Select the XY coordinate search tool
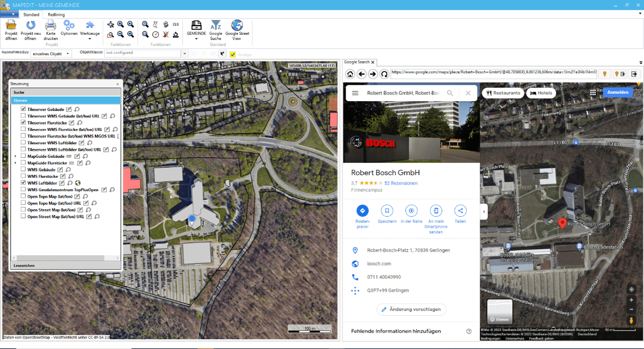 (x=156, y=25)
